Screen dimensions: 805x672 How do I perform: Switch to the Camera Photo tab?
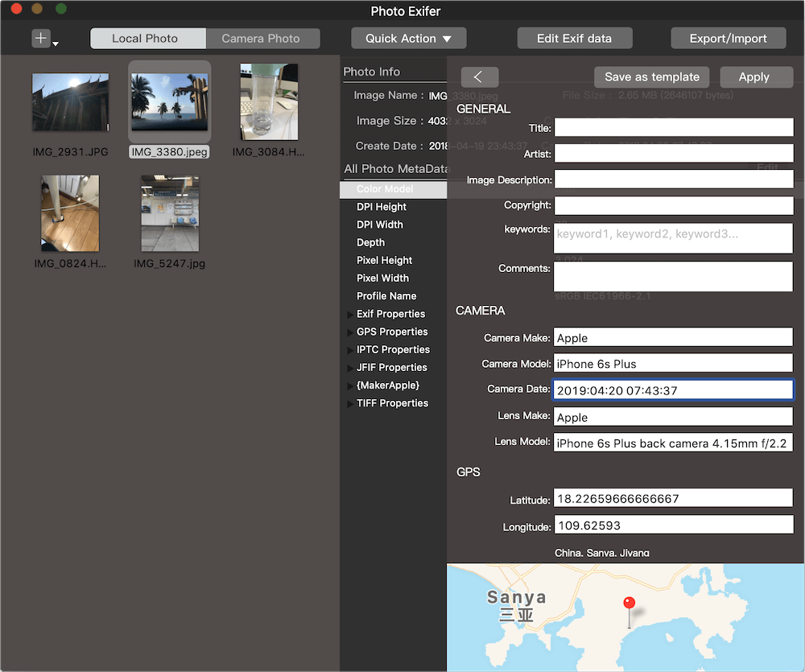pyautogui.click(x=262, y=39)
